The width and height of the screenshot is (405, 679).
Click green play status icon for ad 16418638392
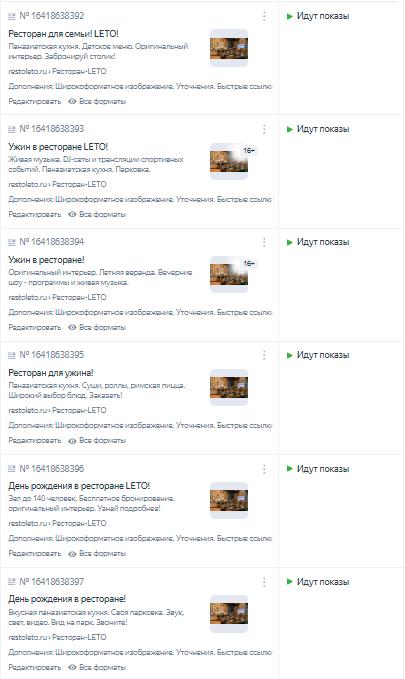point(290,16)
